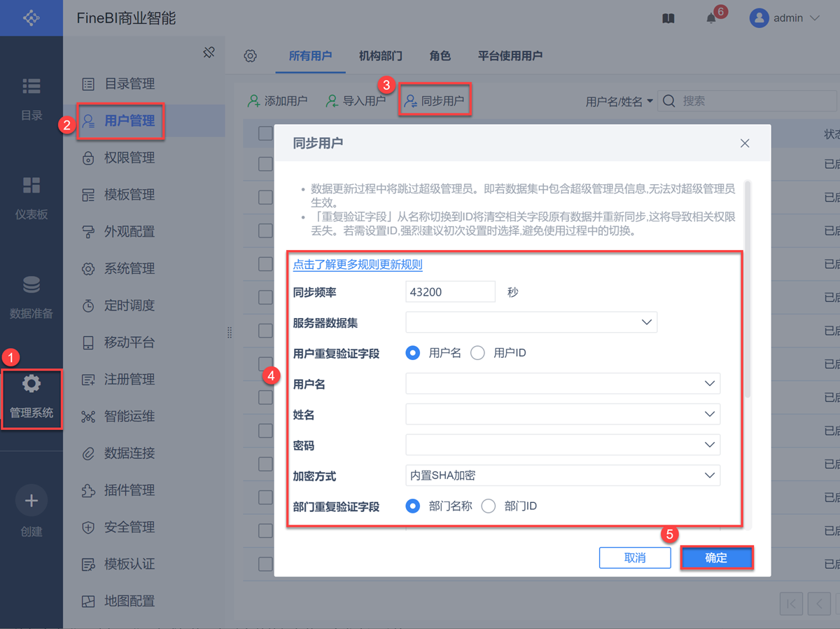Click the 安全管理 shield icon

88,527
